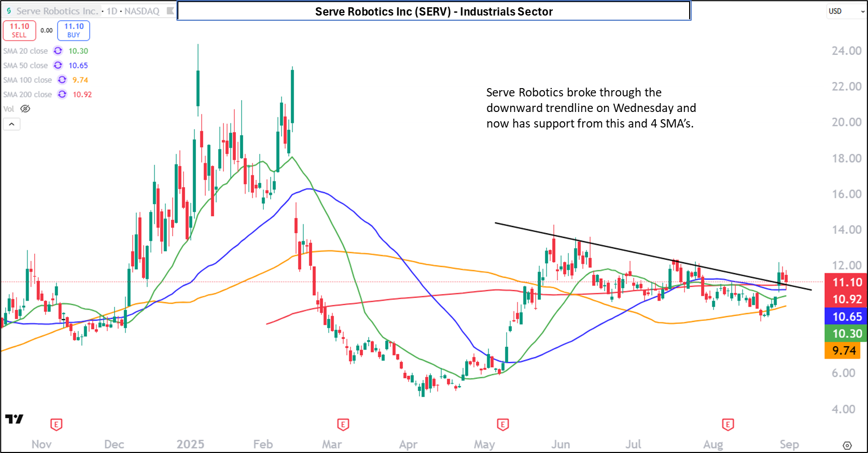Click the Mar time axis label
This screenshot has height=453, width=868.
[332, 445]
